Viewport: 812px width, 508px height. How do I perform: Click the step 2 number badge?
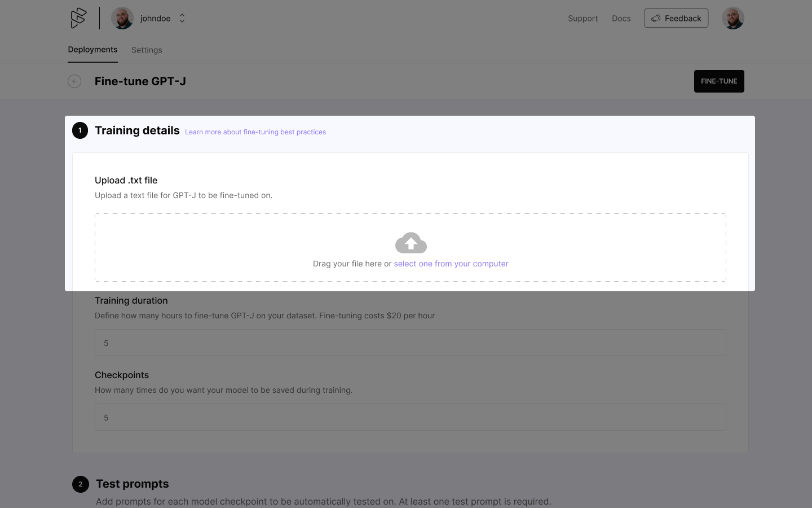coord(81,484)
